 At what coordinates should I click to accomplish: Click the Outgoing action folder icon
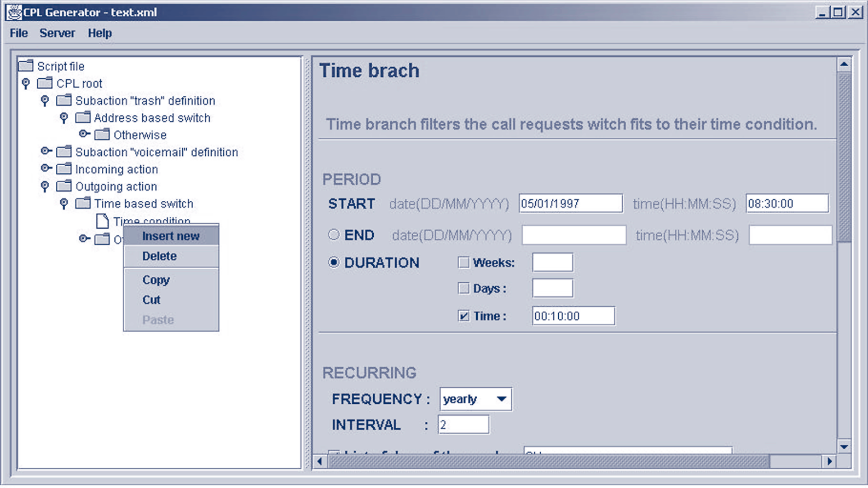click(x=64, y=186)
